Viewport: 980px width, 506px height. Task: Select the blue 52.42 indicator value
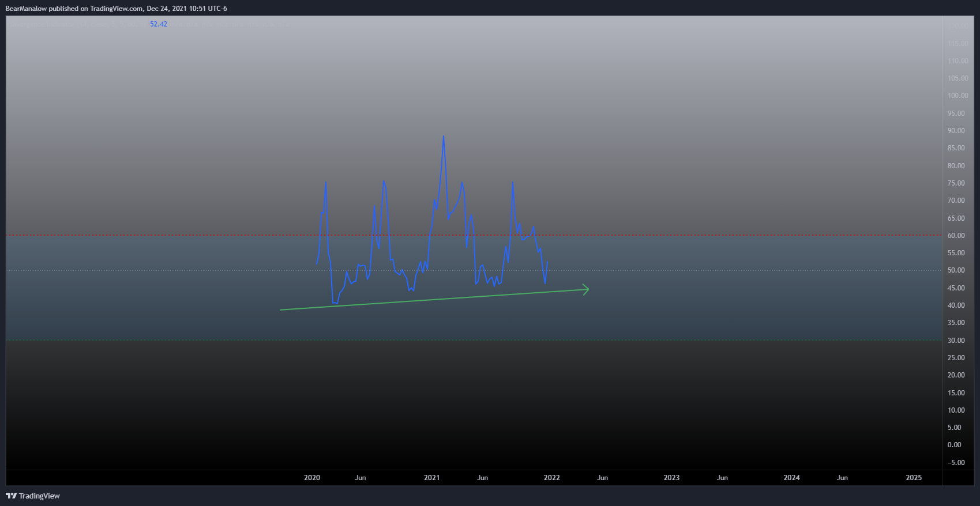[x=159, y=24]
